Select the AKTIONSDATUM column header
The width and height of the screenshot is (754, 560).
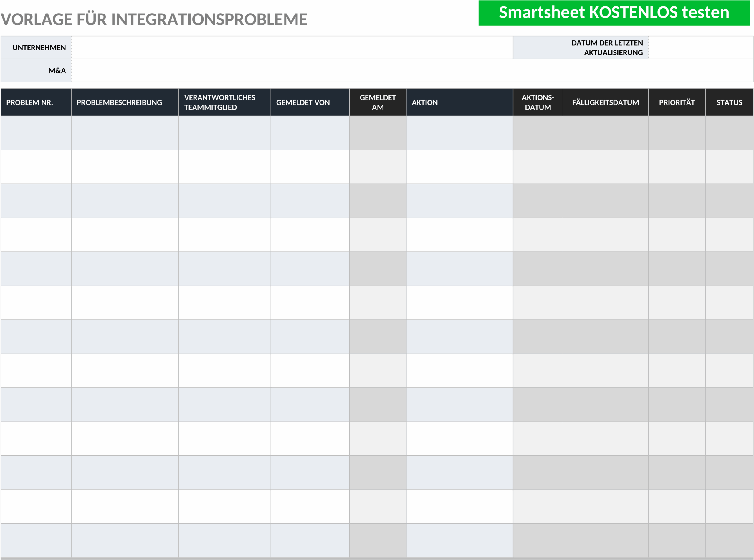pyautogui.click(x=538, y=102)
